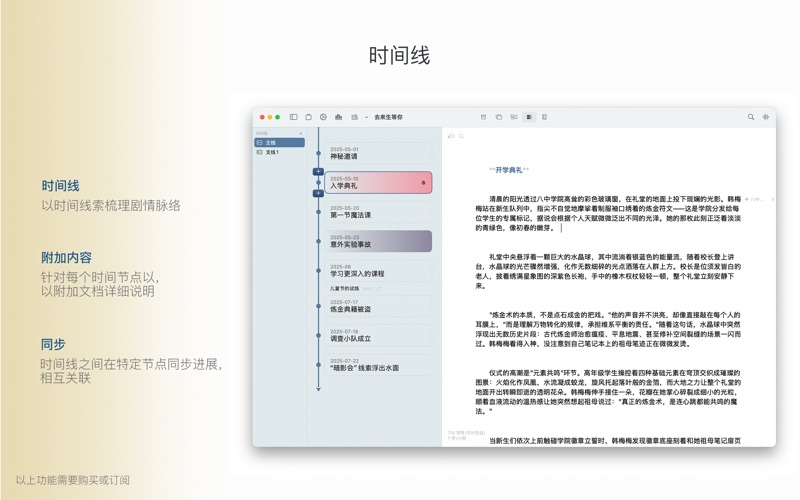Expand the chevron before the document title
Viewport: 800px width, 500px height.
coord(366,117)
